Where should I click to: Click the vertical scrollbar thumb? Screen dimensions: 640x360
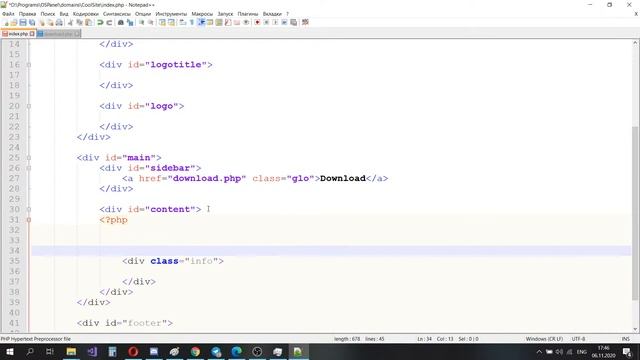pyautogui.click(x=635, y=212)
